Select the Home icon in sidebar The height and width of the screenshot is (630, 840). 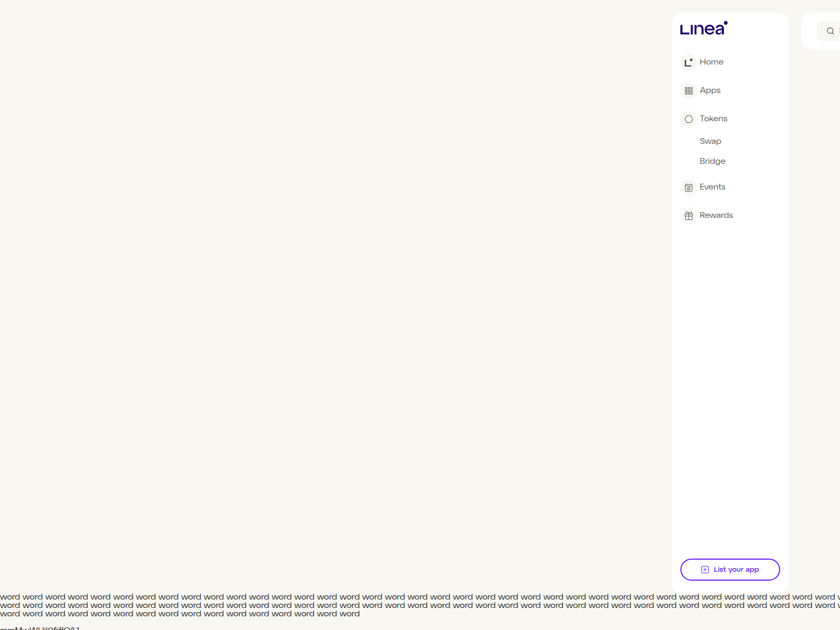click(689, 62)
